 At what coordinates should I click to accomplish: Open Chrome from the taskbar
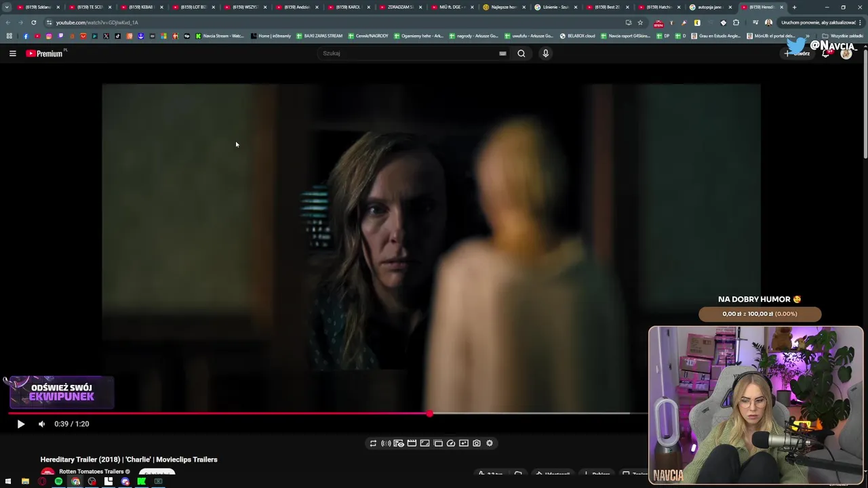point(75,482)
